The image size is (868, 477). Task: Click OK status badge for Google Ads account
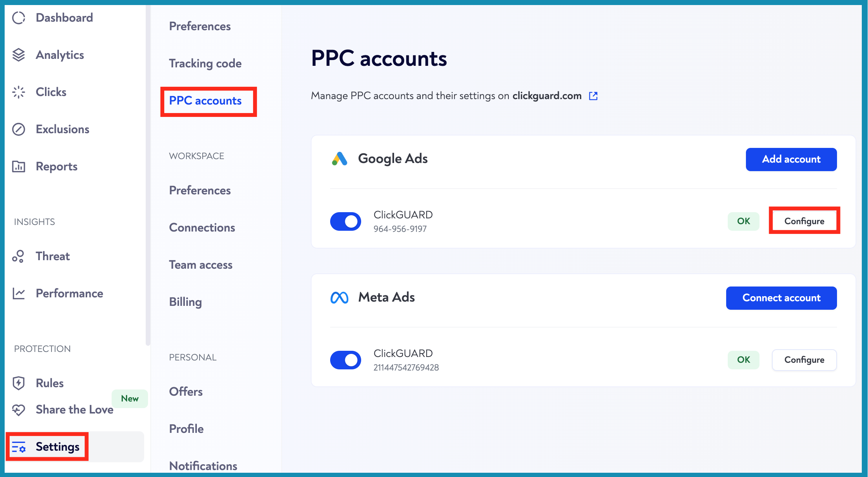click(743, 221)
